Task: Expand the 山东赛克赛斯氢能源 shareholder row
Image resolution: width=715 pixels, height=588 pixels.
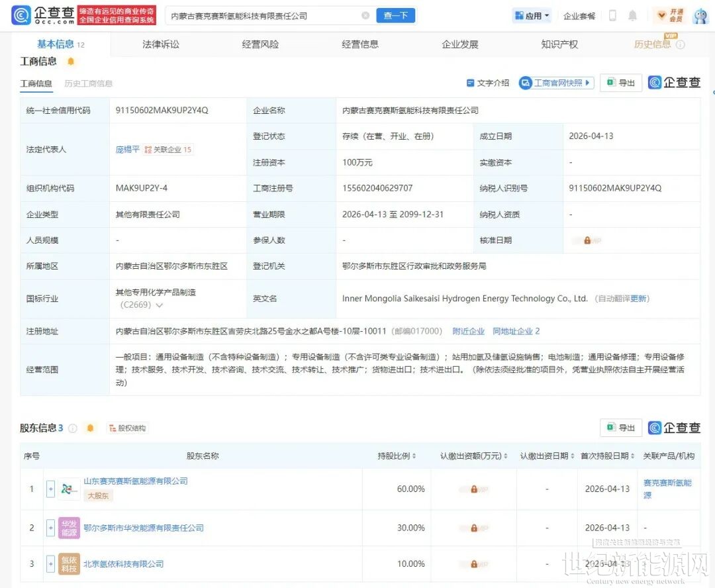Action: click(50, 489)
